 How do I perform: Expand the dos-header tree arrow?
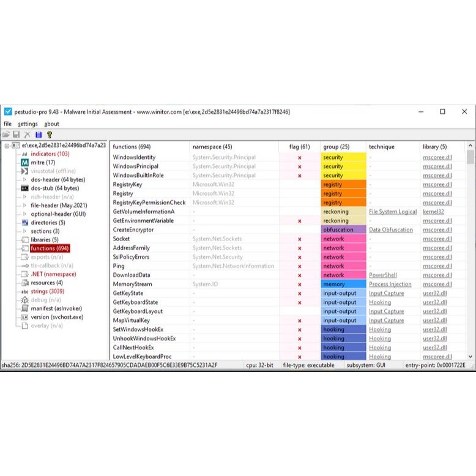[x=24, y=179]
